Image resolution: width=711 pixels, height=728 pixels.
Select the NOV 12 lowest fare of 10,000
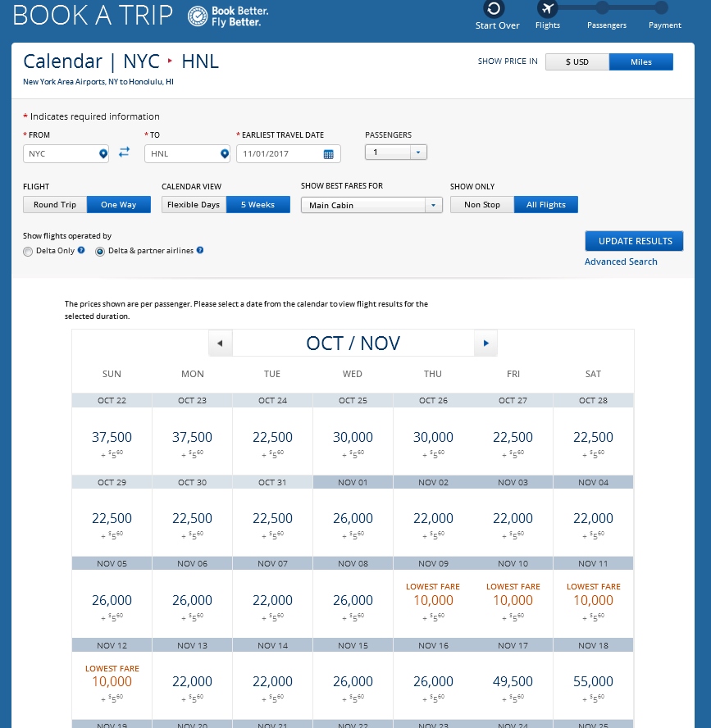(x=112, y=680)
